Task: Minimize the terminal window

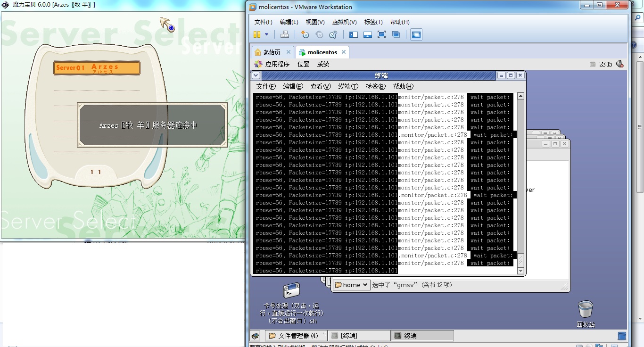Action: (x=502, y=75)
